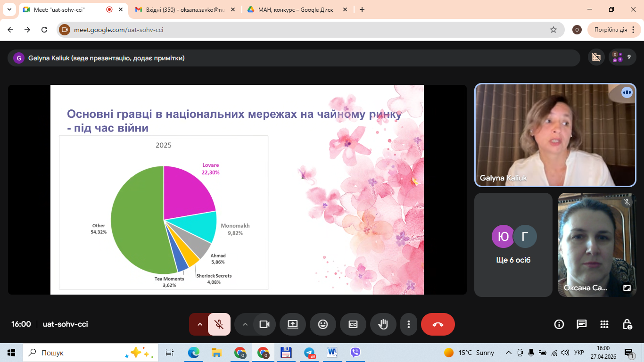Image resolution: width=644 pixels, height=362 pixels.
Task: Show hidden icons in the system tray
Action: 508,353
